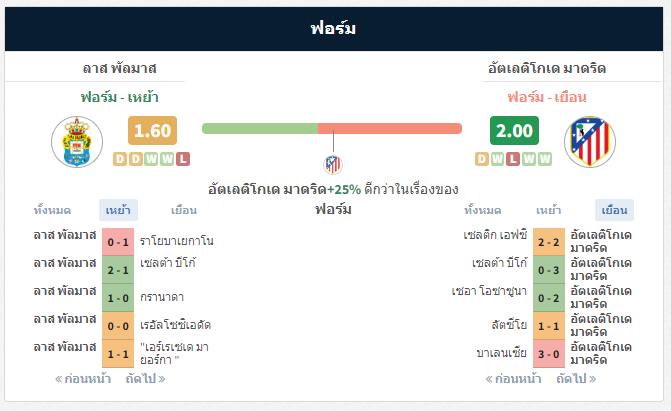Select เยือน tab under Las Palmas
Screen dimensions: 671x411
click(x=184, y=210)
